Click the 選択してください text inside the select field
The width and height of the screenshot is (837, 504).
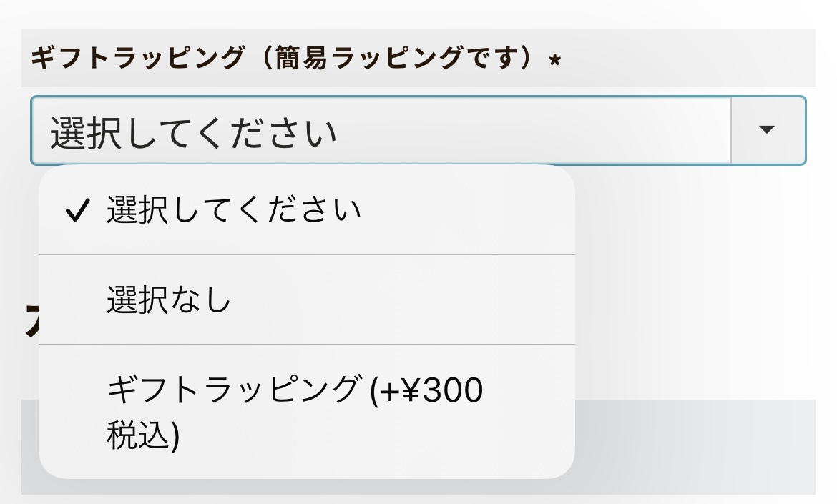[193, 133]
